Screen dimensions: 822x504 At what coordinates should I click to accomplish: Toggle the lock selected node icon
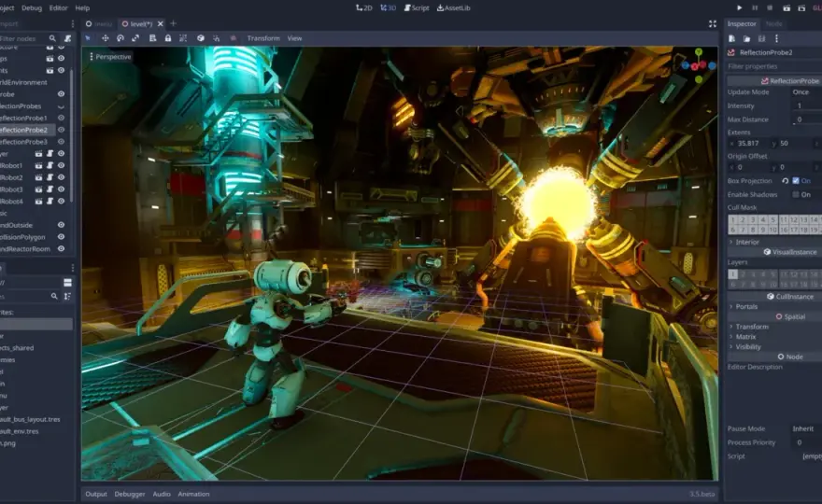click(168, 38)
